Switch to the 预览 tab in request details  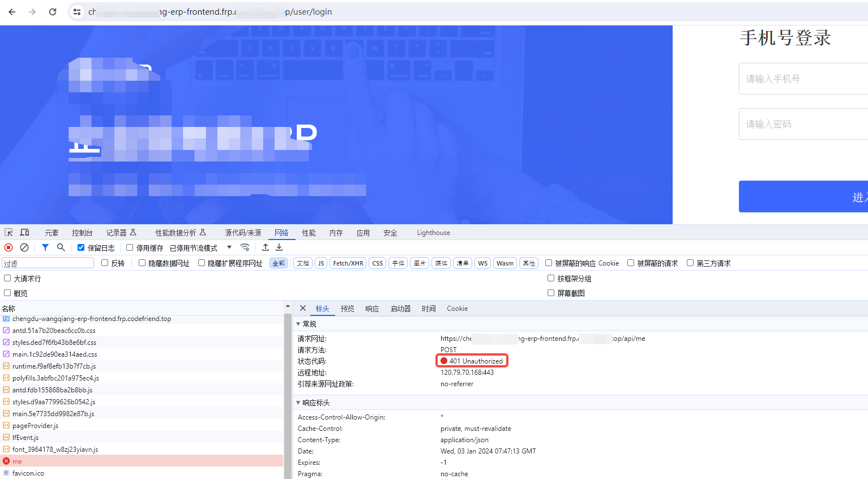[347, 309]
